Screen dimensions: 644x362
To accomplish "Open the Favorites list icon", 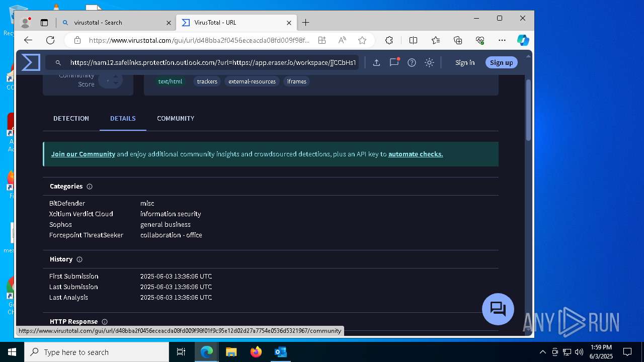I will point(436,40).
